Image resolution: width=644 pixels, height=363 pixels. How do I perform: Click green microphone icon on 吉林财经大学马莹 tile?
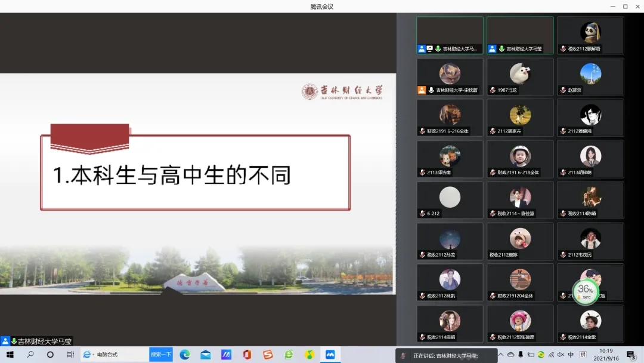click(501, 49)
